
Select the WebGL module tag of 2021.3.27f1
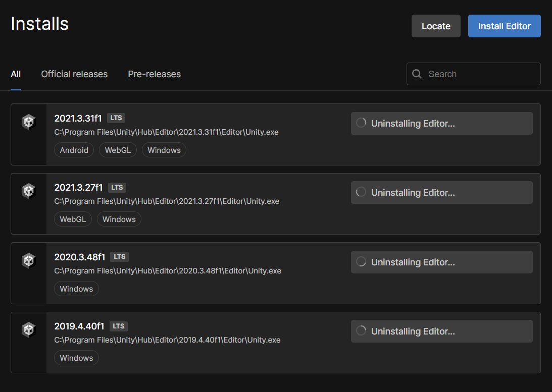tap(73, 219)
